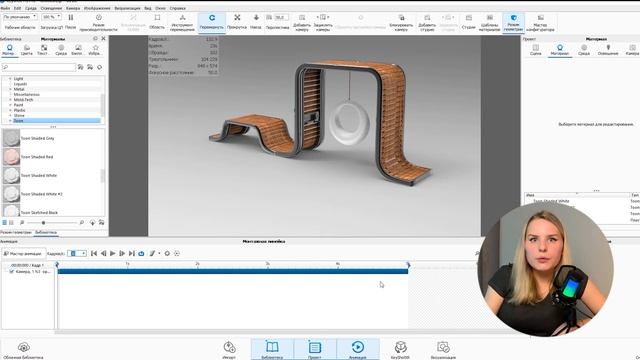Image resolution: width=640 pixels, height=360 pixels.
Task: Toggle the Project panel in bottom bar
Action: pyautogui.click(x=315, y=349)
